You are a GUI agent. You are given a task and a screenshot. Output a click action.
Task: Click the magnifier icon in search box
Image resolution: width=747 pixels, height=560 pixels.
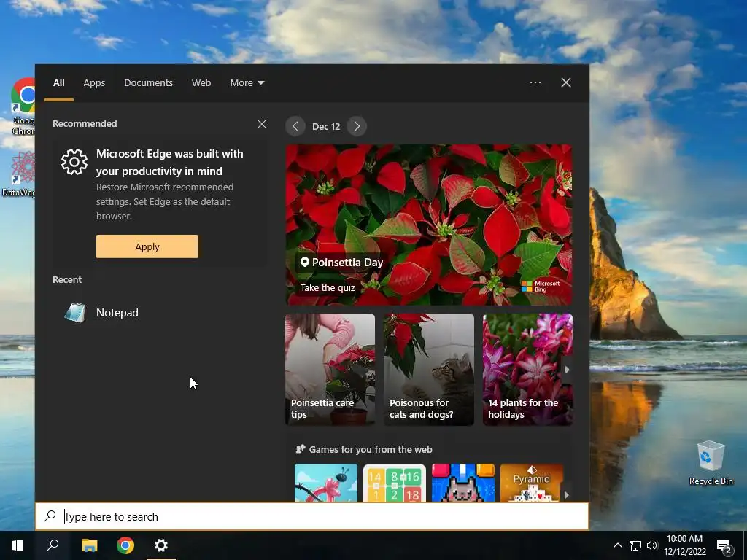(50, 516)
